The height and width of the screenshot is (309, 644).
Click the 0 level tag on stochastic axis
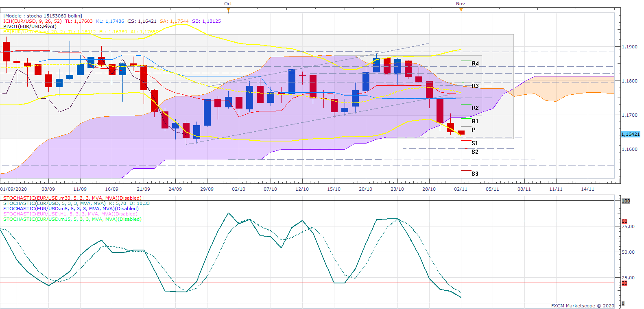pyautogui.click(x=623, y=303)
